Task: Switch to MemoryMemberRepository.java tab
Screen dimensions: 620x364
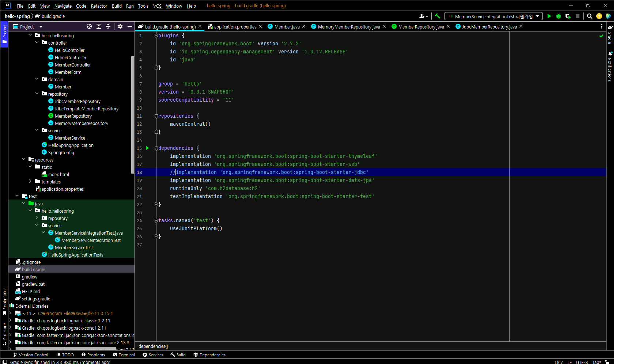Action: click(x=349, y=27)
